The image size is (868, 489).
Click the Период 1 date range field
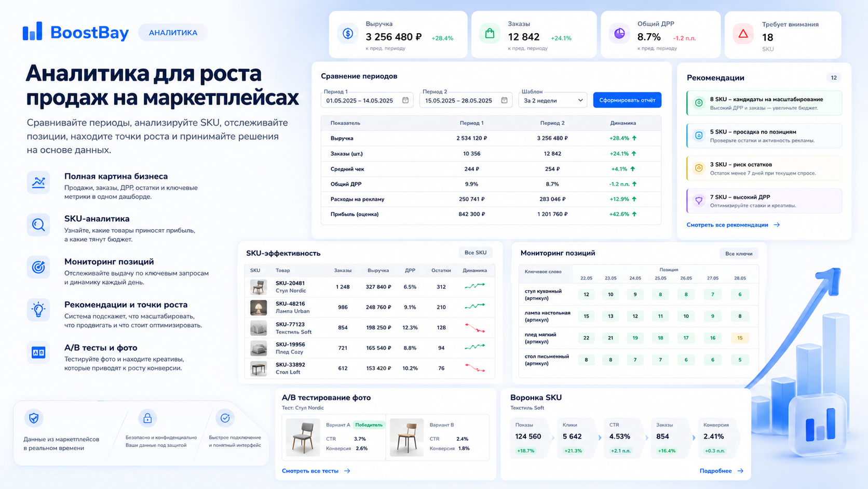[x=367, y=100]
